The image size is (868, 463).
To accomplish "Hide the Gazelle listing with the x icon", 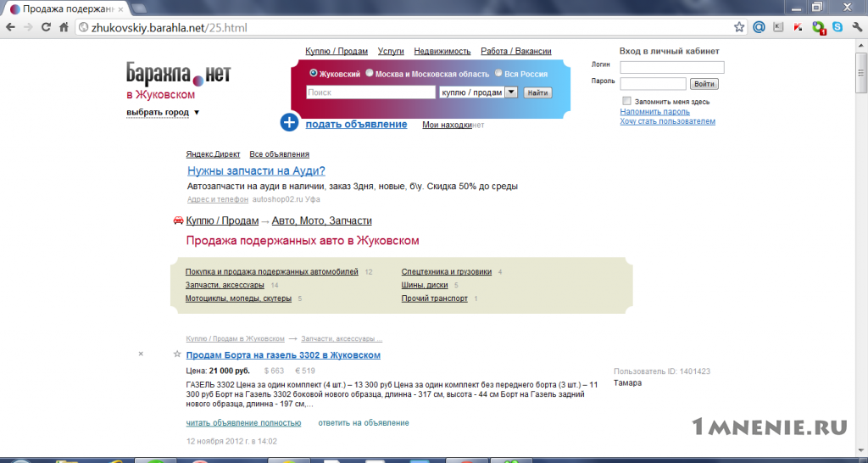I will (x=141, y=354).
